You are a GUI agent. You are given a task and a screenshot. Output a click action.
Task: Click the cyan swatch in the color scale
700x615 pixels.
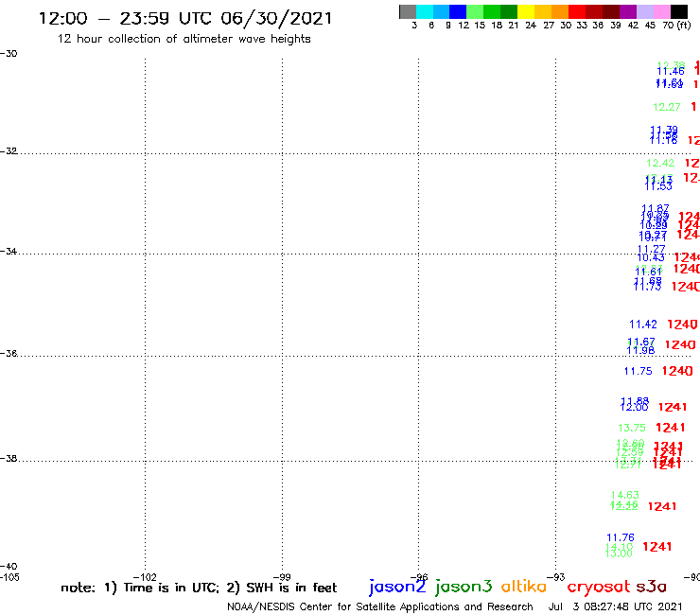pos(425,11)
